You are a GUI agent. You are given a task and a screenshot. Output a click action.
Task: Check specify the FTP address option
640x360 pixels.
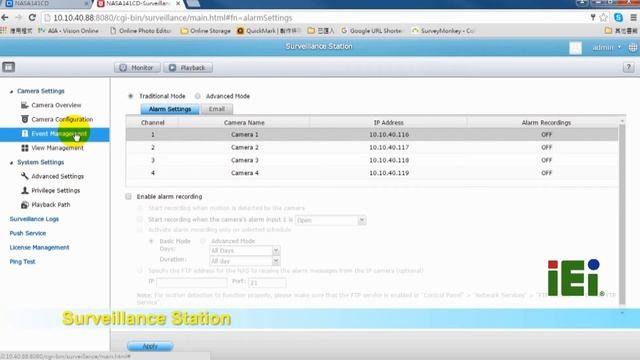coord(140,271)
